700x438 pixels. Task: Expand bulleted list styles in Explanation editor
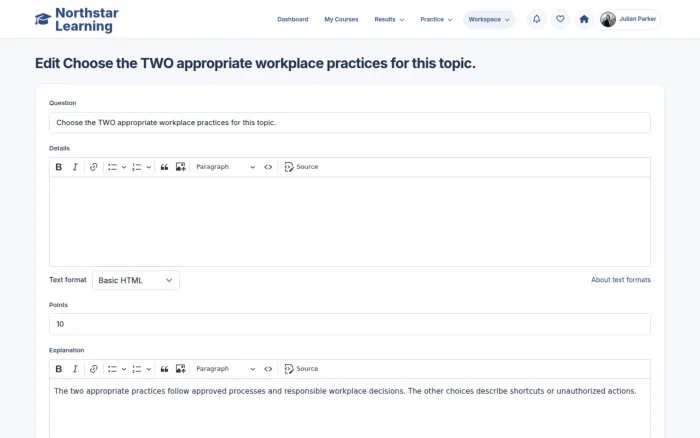click(x=124, y=369)
